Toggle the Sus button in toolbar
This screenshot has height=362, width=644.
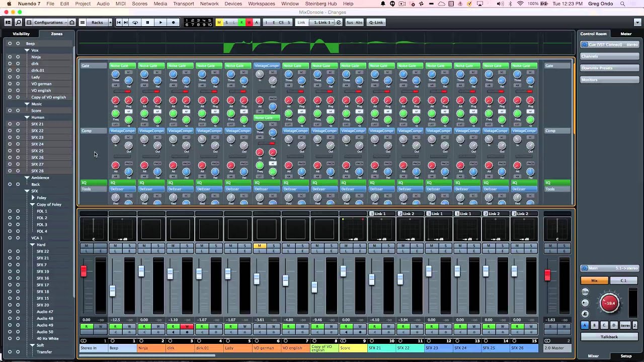[x=349, y=22]
